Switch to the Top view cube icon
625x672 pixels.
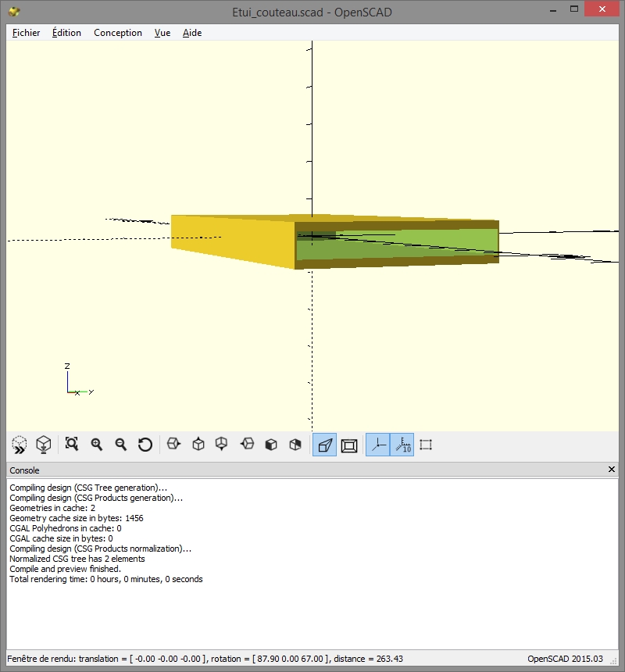pyautogui.click(x=198, y=445)
